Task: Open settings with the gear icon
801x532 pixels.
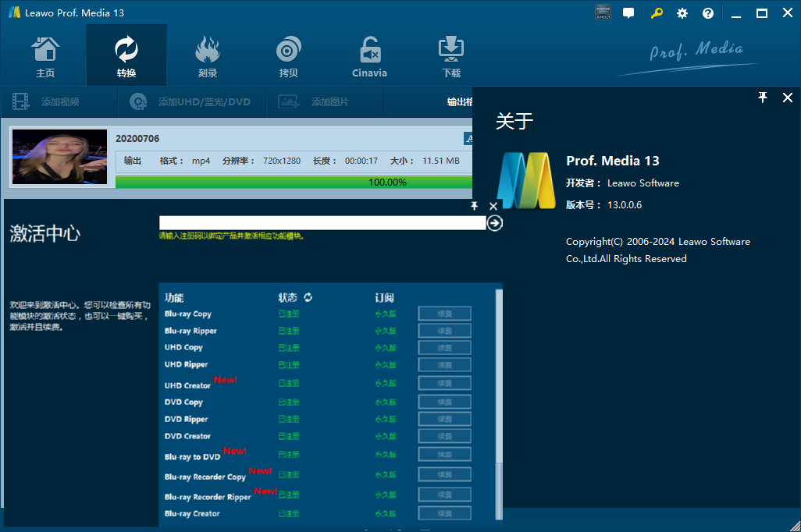Action: 682,13
